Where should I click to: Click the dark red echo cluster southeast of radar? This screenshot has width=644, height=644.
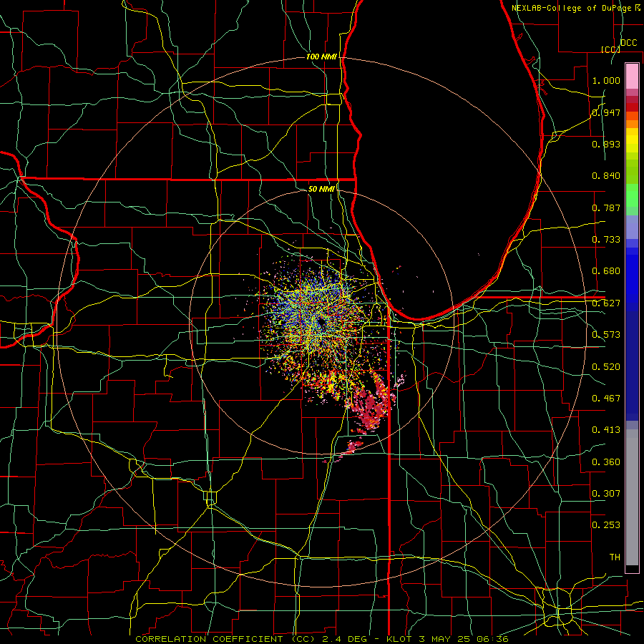[373, 404]
